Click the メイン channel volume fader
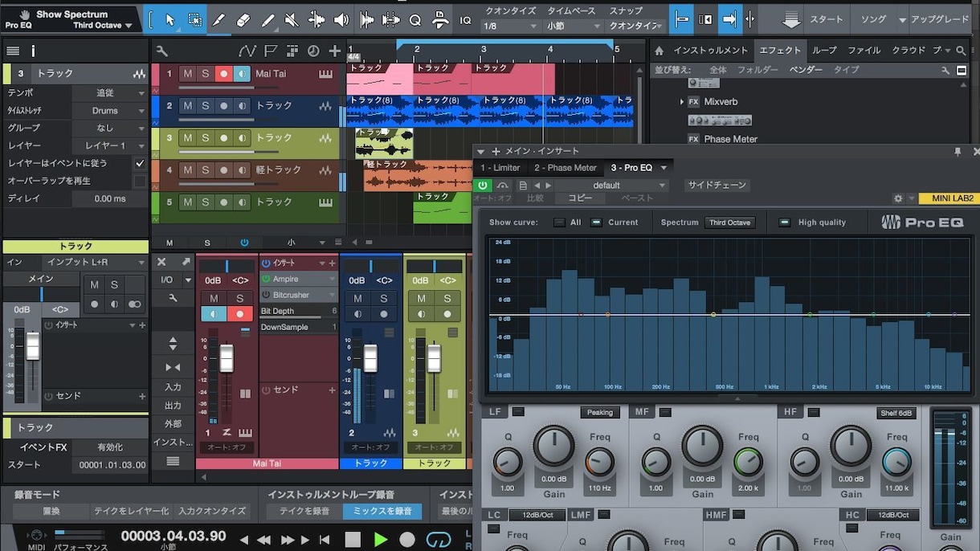Screen dimensions: 980x551 (33, 346)
